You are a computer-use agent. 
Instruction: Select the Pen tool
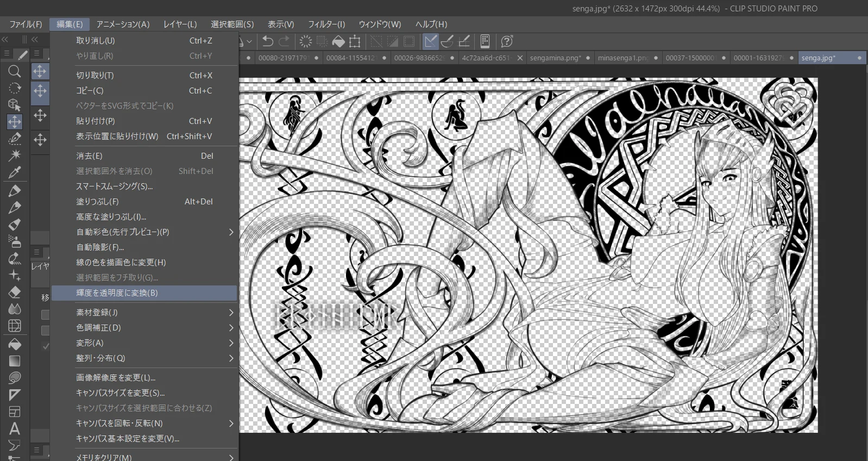(x=15, y=190)
